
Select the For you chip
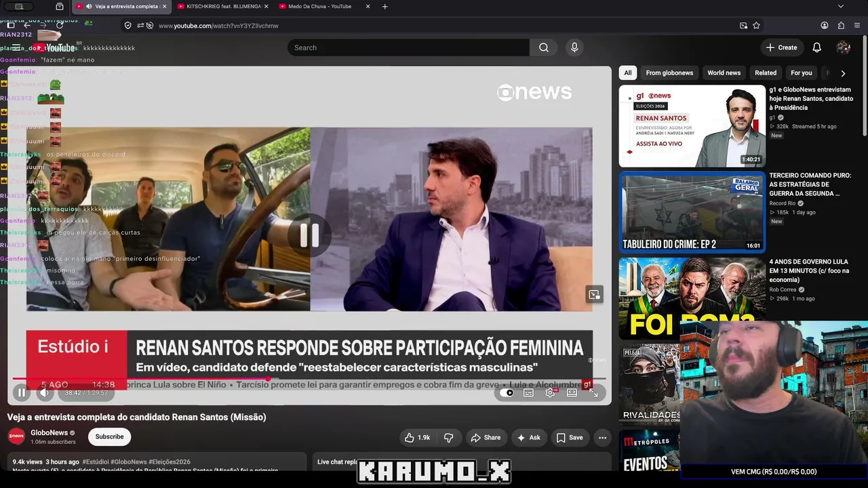point(802,73)
